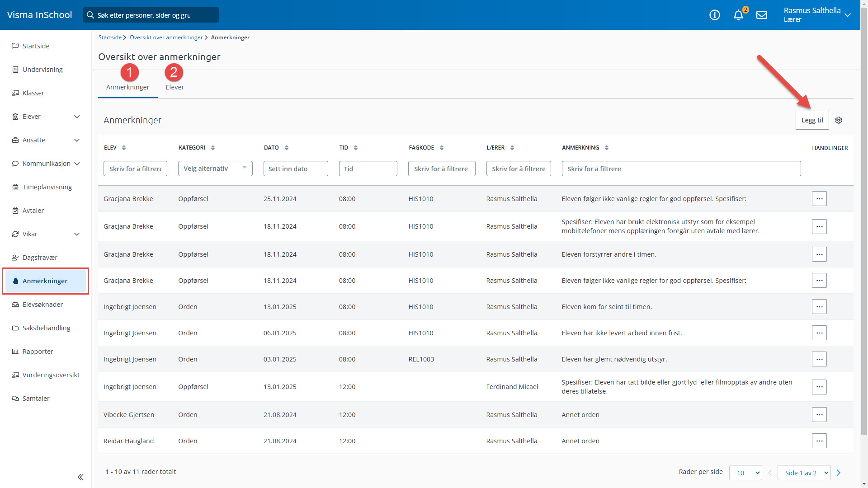The width and height of the screenshot is (868, 488).
Task: Collapse the sidebar with double chevron
Action: [80, 477]
